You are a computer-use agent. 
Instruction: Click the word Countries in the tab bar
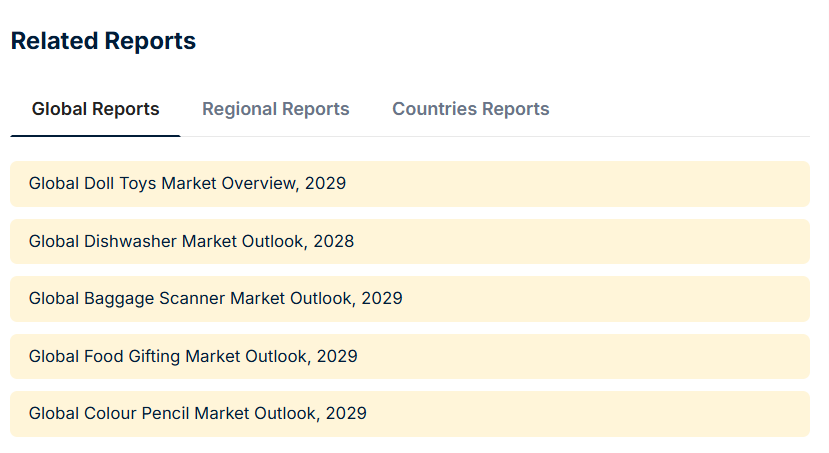[x=435, y=109]
